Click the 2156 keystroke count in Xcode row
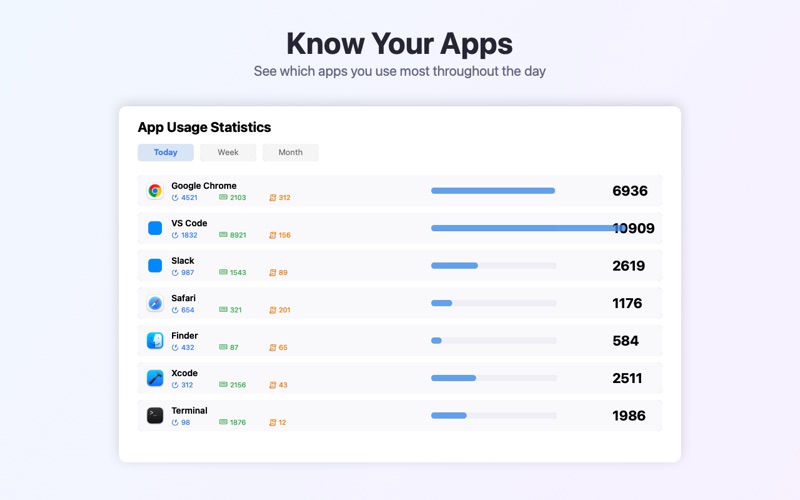800x500 pixels. (x=238, y=385)
